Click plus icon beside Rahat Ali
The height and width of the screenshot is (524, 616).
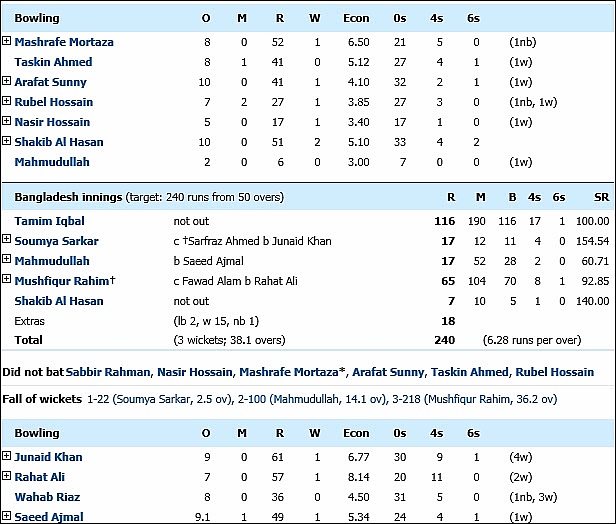(6, 476)
